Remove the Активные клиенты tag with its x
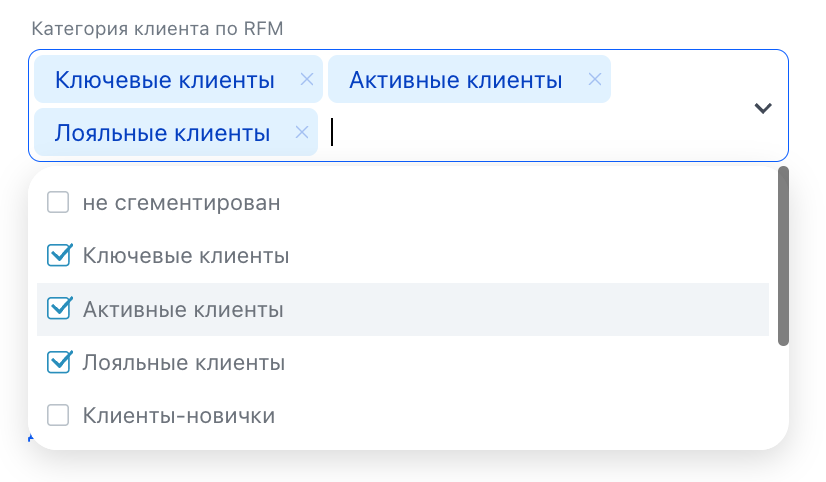Image resolution: width=826 pixels, height=482 pixels. [594, 80]
